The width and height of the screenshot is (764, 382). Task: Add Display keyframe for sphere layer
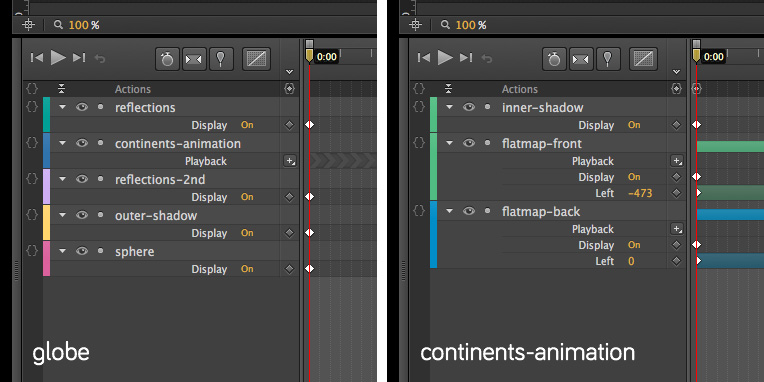tap(289, 269)
